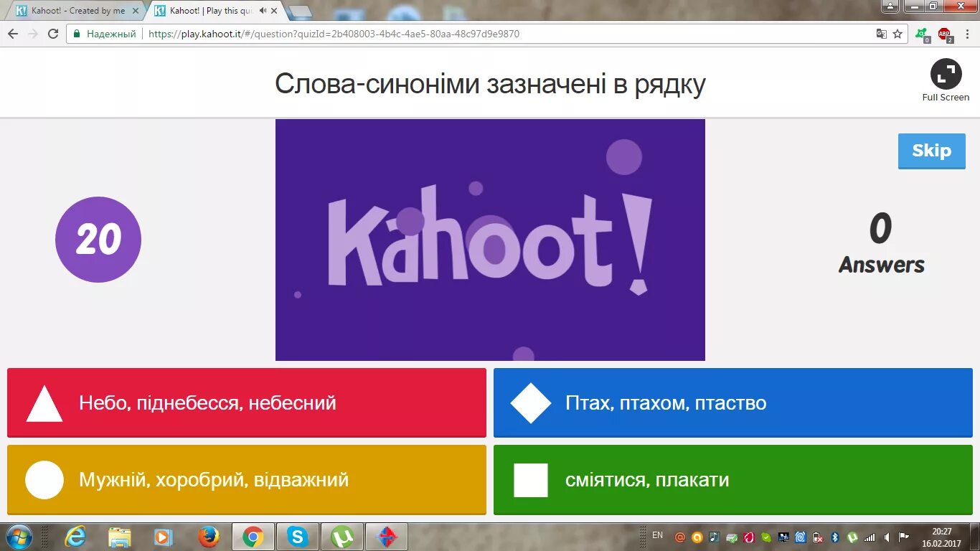The height and width of the screenshot is (551, 980).
Task: Open clock showing 20:27 16.02.2017
Action: (x=941, y=537)
